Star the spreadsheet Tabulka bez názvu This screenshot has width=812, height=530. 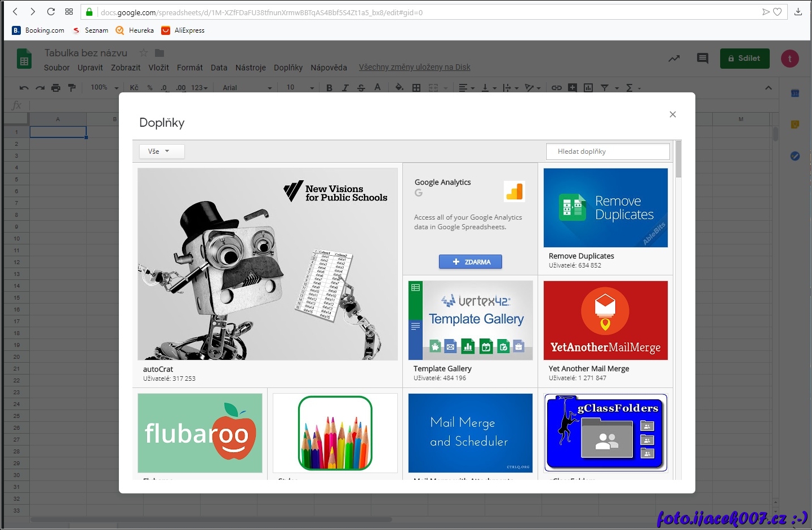click(144, 53)
